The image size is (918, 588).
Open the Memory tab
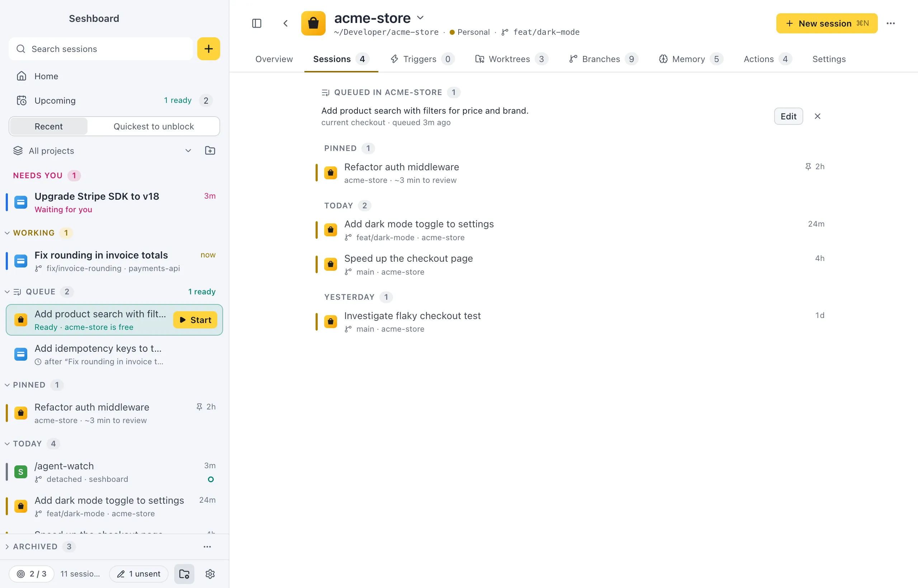[x=691, y=59]
